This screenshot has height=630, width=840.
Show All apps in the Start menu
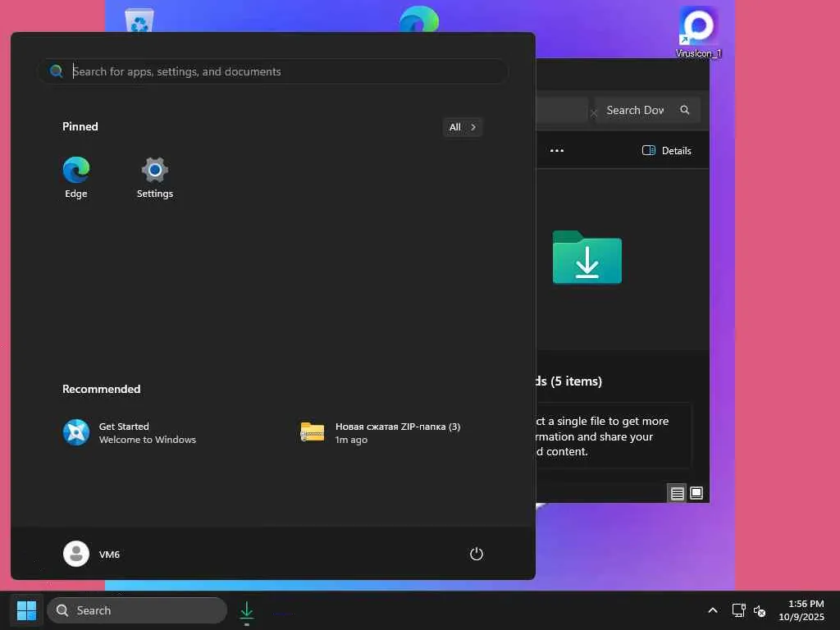point(463,127)
